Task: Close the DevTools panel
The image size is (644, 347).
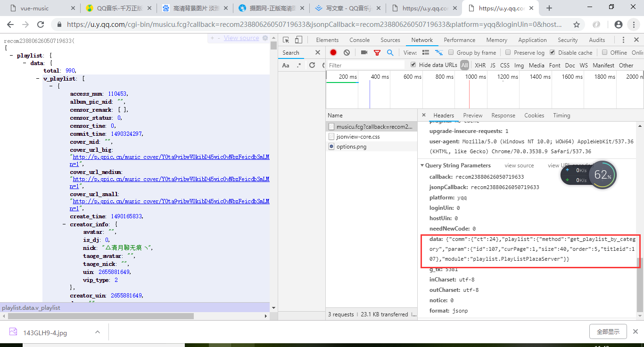Action: pos(637,40)
